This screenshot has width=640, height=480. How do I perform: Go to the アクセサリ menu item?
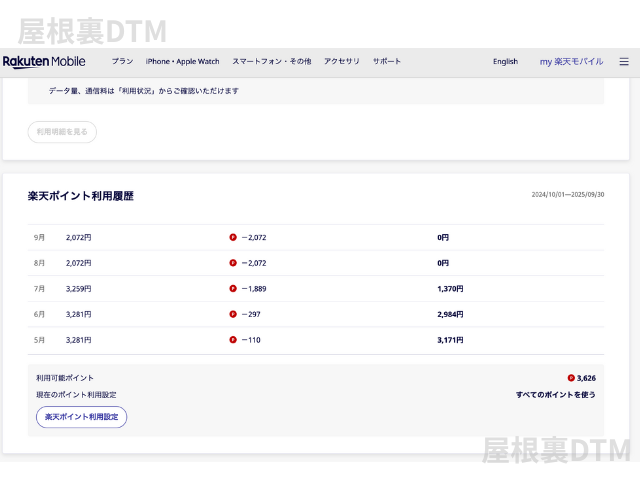(x=341, y=62)
